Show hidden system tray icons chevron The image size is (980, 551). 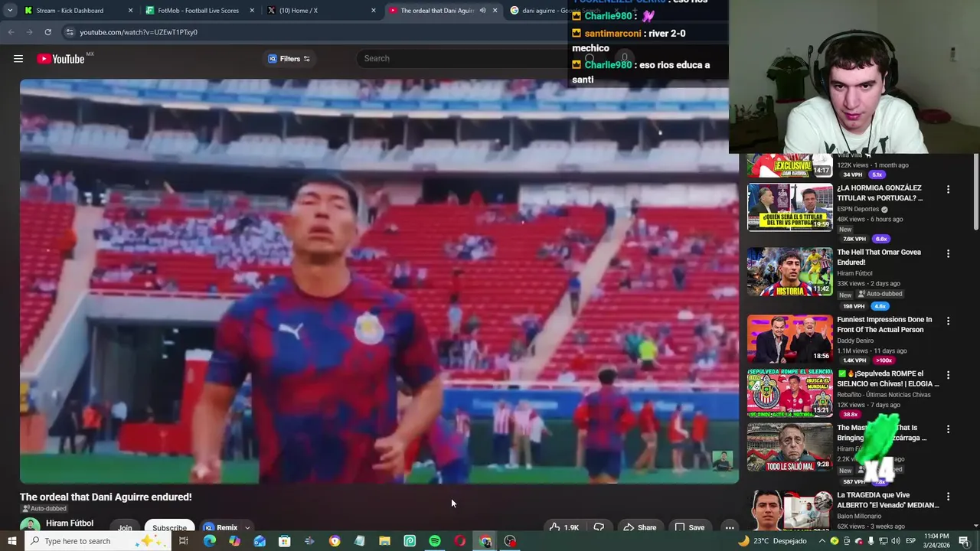[822, 541]
